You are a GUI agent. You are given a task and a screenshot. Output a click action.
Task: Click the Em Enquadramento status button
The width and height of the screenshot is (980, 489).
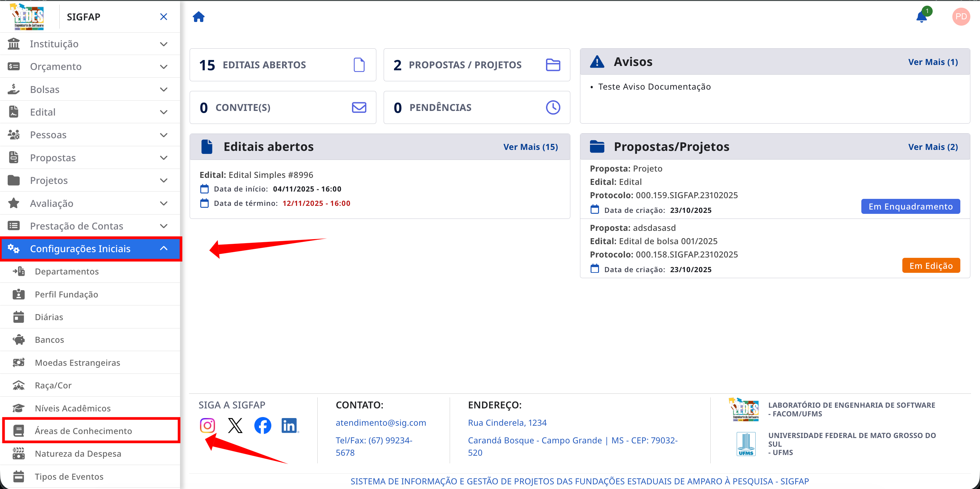[x=910, y=207]
